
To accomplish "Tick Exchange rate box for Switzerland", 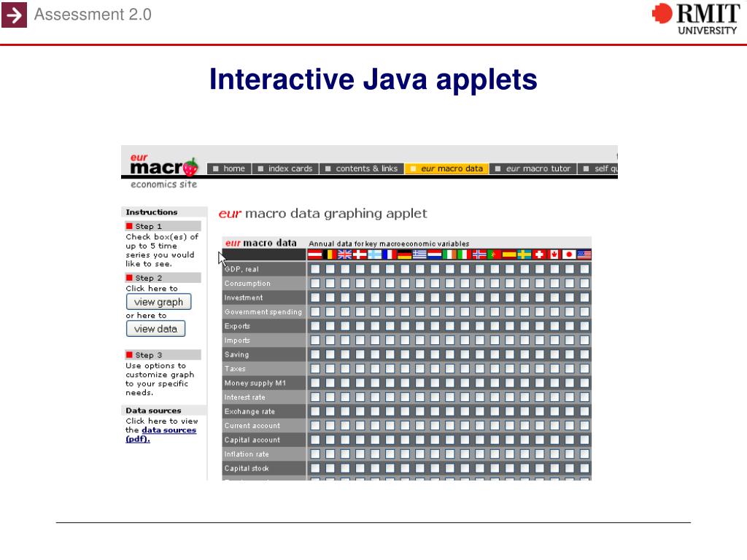I will click(539, 411).
